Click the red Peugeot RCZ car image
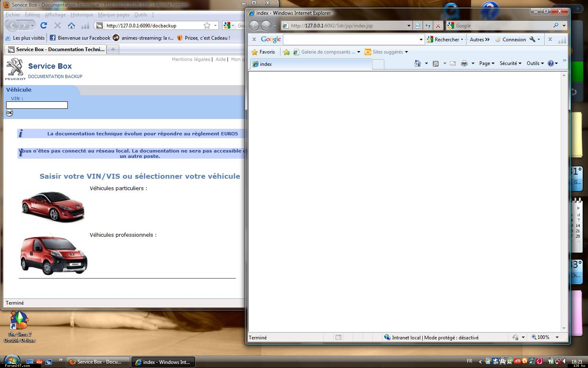The image size is (588, 368). click(53, 206)
